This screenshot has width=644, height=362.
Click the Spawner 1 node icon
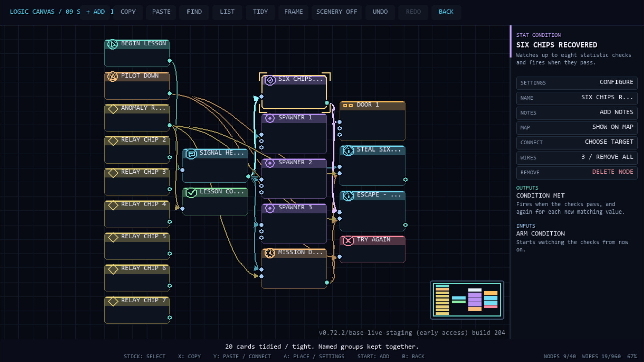point(270,118)
